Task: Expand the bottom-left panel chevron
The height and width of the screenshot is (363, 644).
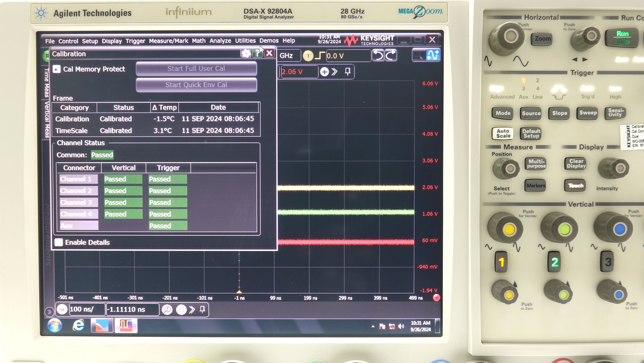Action: coord(49,311)
